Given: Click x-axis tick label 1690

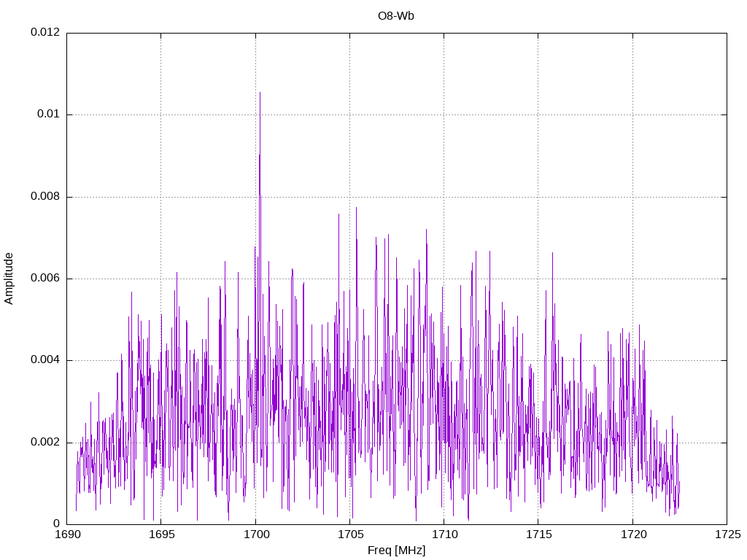Looking at the screenshot, I should [x=67, y=534].
